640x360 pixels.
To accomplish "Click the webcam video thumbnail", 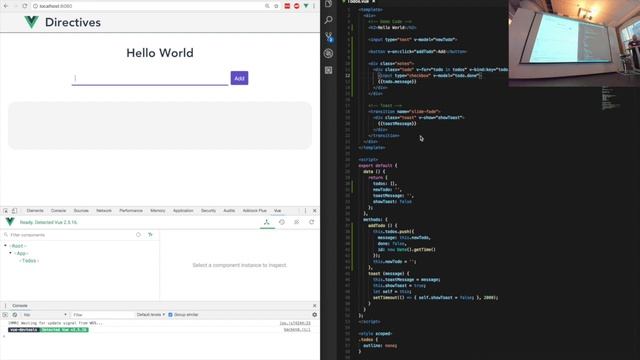I will [x=574, y=43].
